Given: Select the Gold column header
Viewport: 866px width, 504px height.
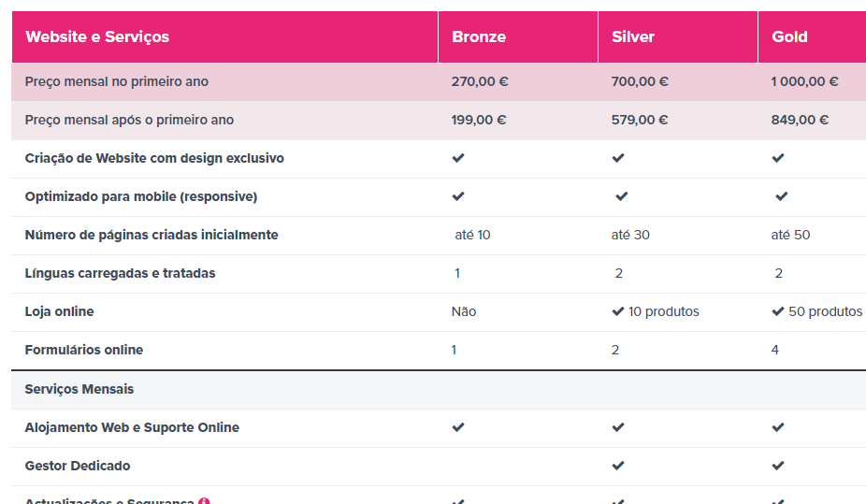Looking at the screenshot, I should point(789,37).
